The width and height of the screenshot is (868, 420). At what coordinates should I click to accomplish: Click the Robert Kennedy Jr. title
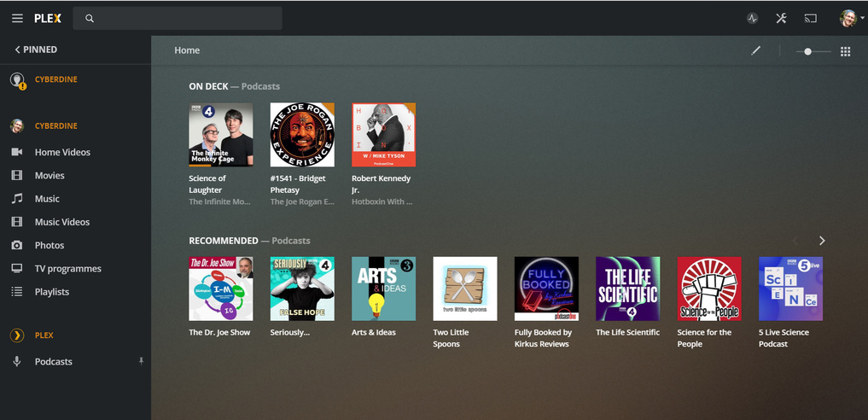click(382, 184)
